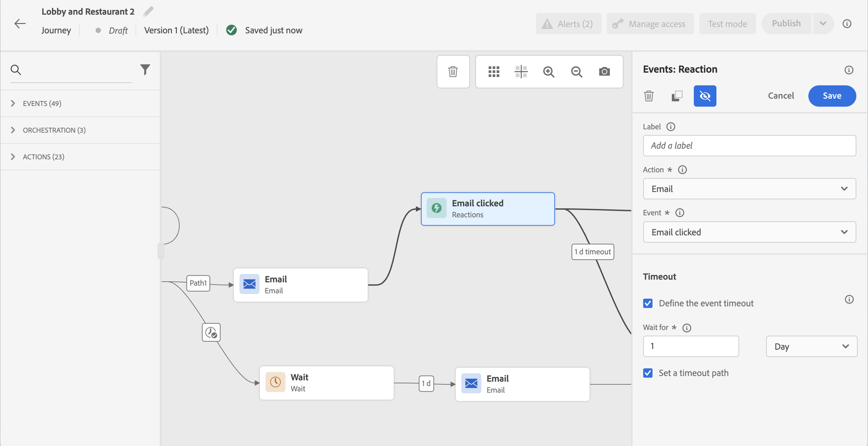Uncheck Set a timeout path checkbox
The width and height of the screenshot is (868, 446).
(x=648, y=373)
